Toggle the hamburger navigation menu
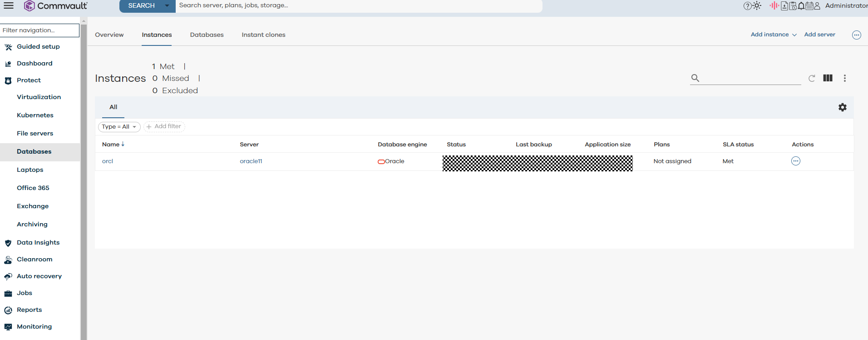Screen dimensions: 868x340 pos(9,5)
